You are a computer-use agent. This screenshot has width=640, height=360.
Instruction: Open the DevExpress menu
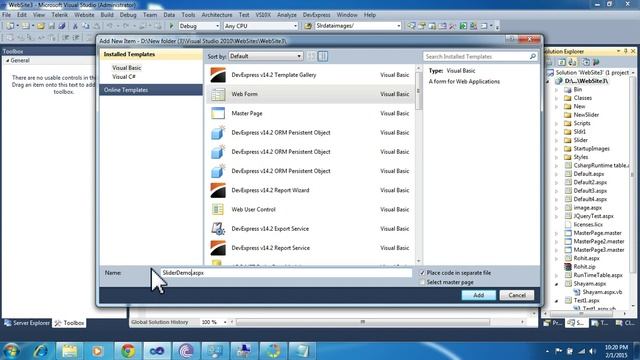[316, 15]
